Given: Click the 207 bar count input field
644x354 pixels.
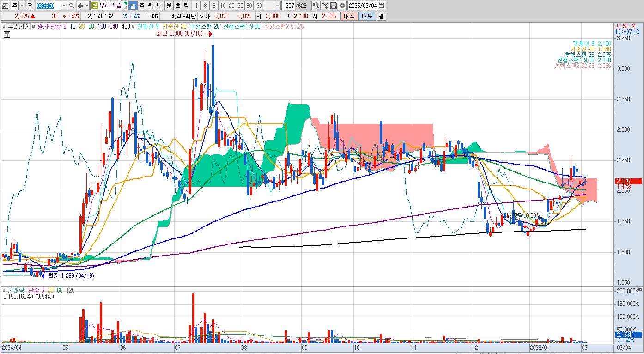Looking at the screenshot, I should [x=288, y=6].
